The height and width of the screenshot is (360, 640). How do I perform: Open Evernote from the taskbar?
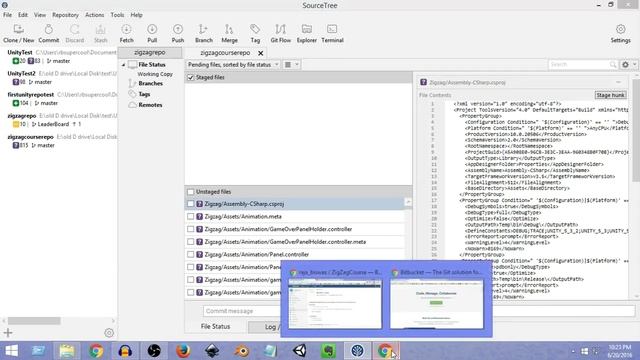click(x=329, y=351)
